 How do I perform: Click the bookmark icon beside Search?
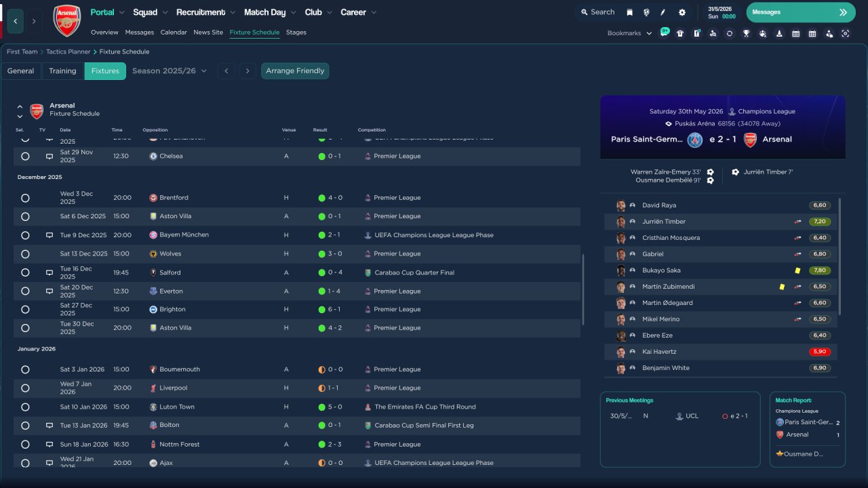click(629, 12)
